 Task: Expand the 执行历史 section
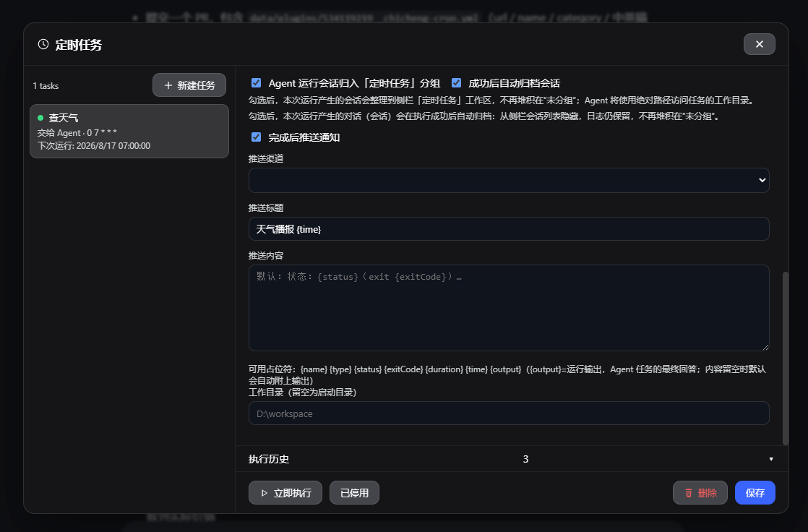(512, 459)
